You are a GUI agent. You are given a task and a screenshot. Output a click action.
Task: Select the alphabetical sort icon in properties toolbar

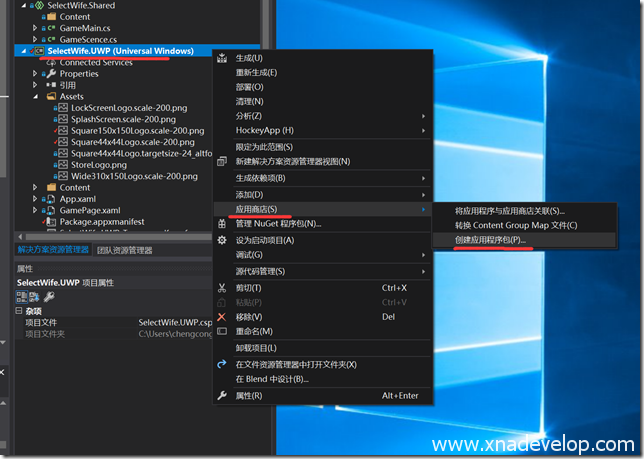tap(34, 297)
